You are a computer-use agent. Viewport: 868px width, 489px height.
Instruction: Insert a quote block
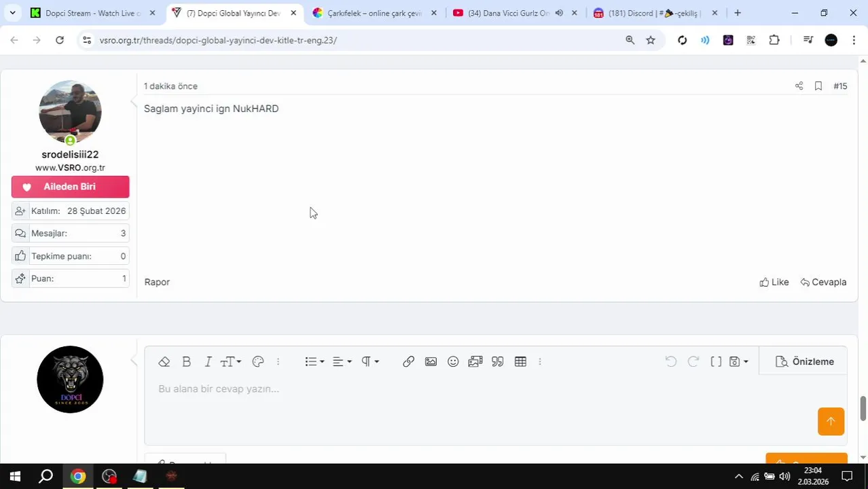click(498, 362)
